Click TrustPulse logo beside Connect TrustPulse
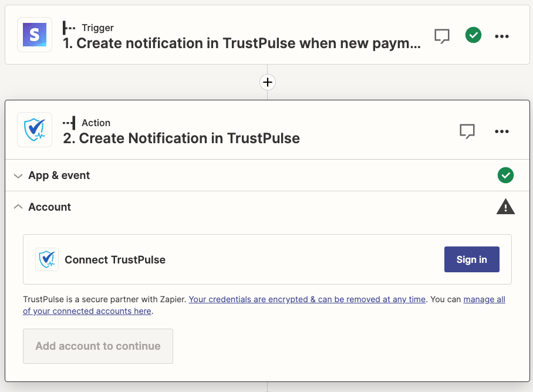Image resolution: width=533 pixels, height=392 pixels. [47, 259]
